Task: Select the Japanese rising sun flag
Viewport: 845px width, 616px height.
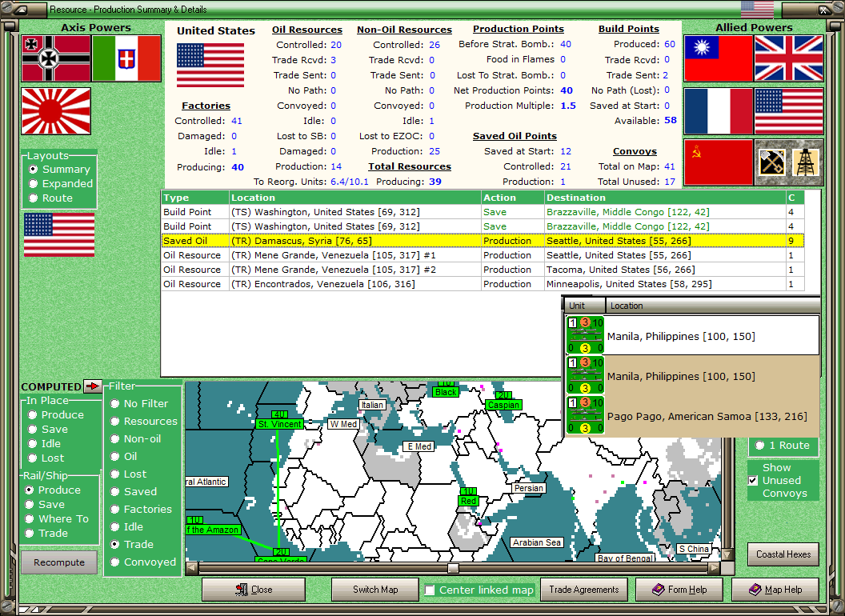Action: click(x=56, y=111)
